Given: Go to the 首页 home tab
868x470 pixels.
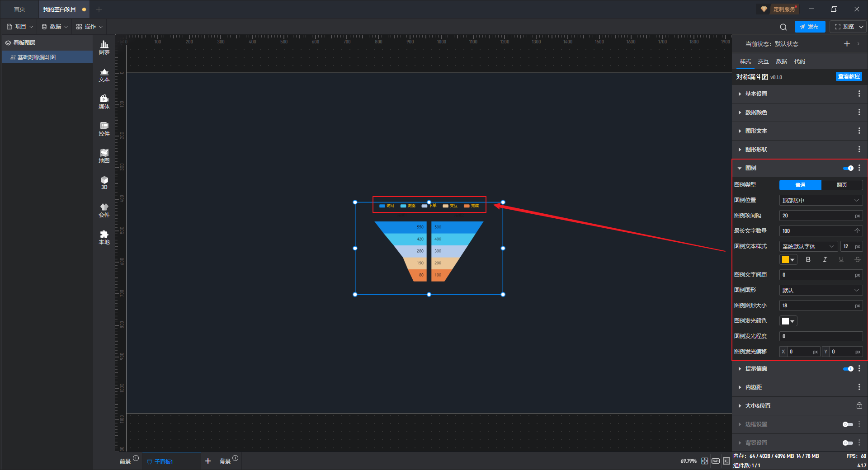Looking at the screenshot, I should coord(19,9).
